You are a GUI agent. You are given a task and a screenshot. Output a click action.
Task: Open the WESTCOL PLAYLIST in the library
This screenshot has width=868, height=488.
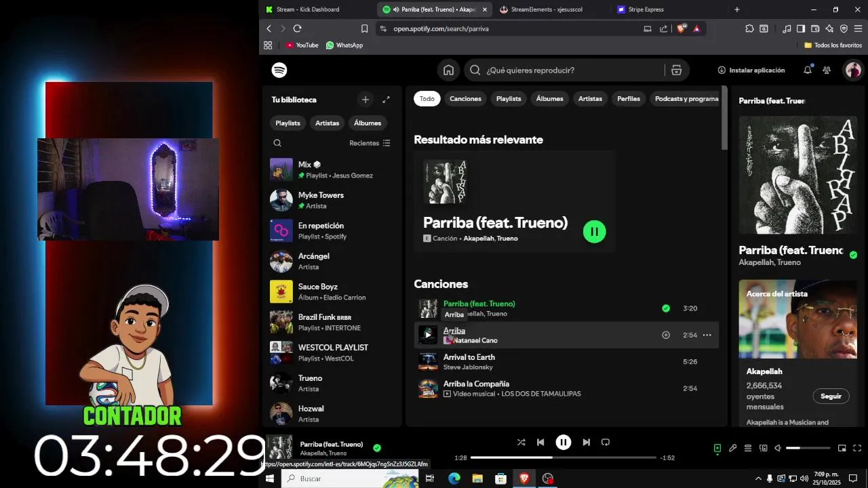point(331,352)
